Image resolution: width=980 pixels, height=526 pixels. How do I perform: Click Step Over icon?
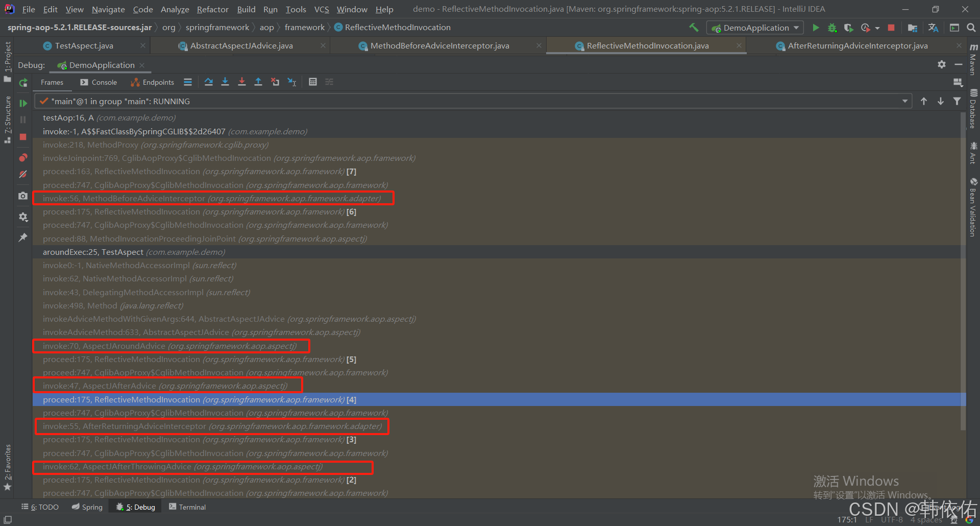tap(209, 82)
